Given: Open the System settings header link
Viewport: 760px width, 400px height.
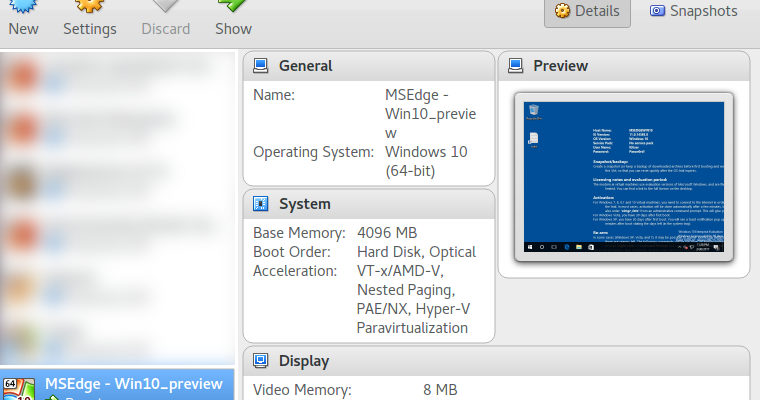Looking at the screenshot, I should point(304,205).
